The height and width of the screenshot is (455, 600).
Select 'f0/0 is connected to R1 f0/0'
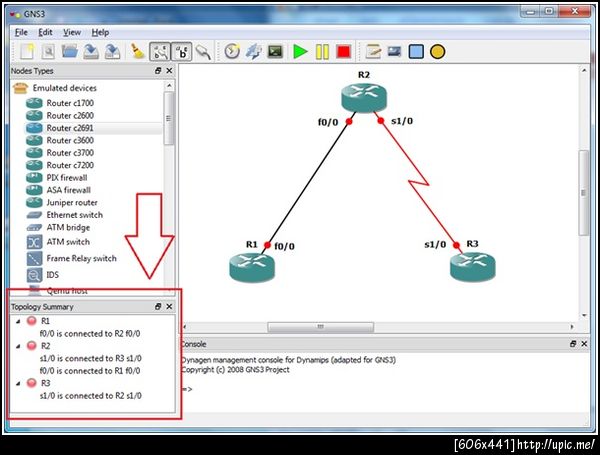[x=90, y=371]
